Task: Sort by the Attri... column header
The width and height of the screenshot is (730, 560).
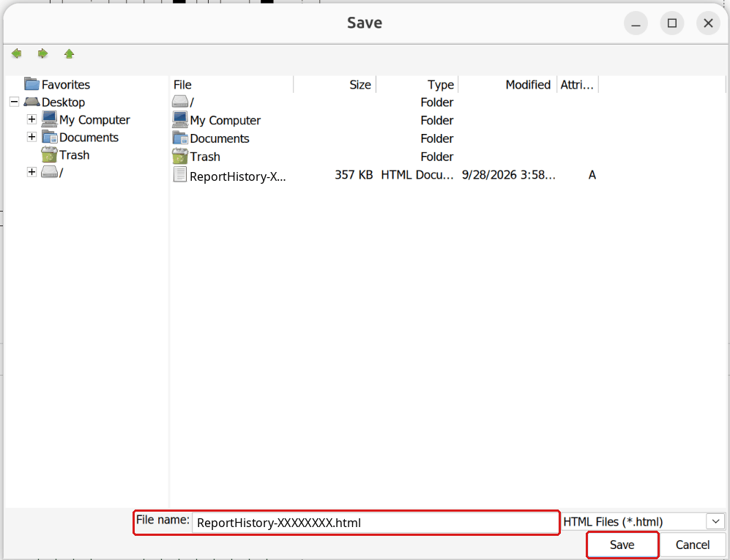Action: pyautogui.click(x=578, y=85)
